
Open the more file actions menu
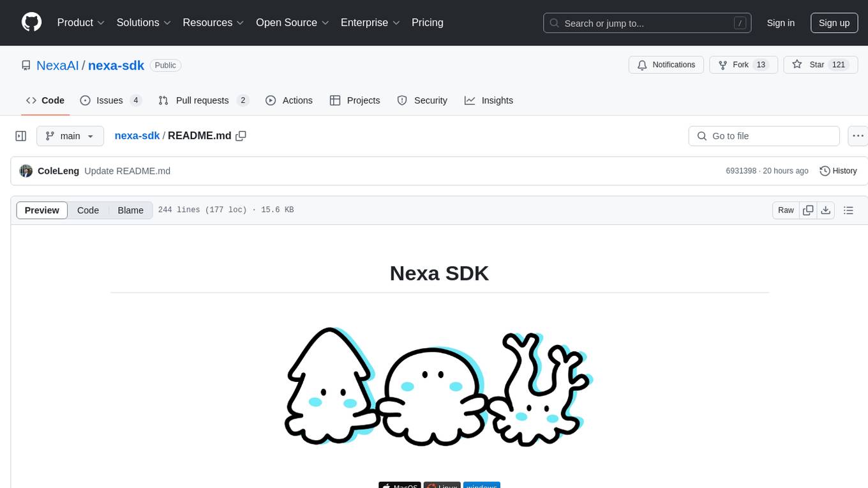tap(858, 136)
